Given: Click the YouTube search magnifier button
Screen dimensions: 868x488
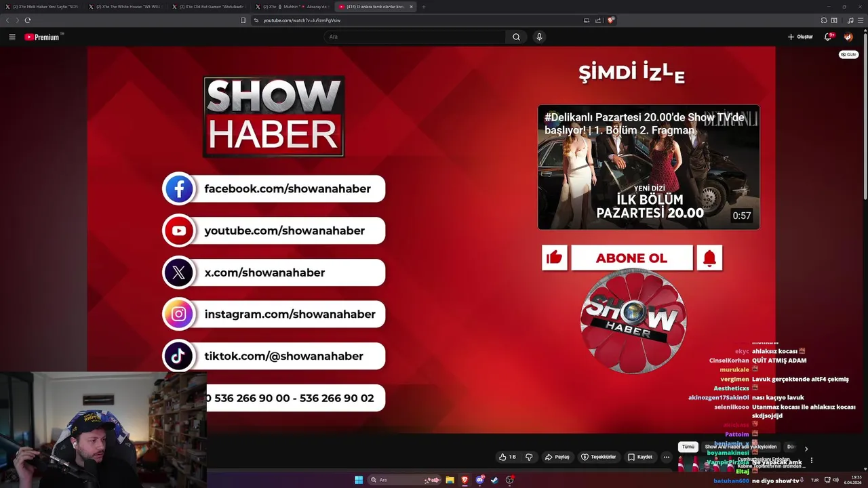Looking at the screenshot, I should [516, 37].
